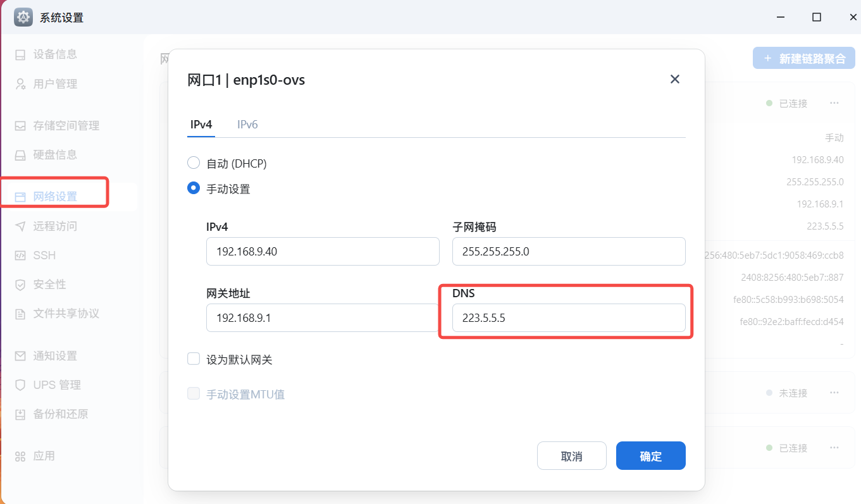This screenshot has width=861, height=504.
Task: Click the system settings gear icon in title bar
Action: coord(23,17)
